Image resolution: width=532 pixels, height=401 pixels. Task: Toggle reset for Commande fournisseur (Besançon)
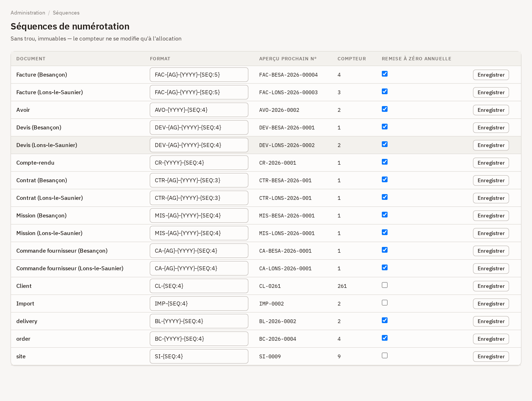[384, 250]
